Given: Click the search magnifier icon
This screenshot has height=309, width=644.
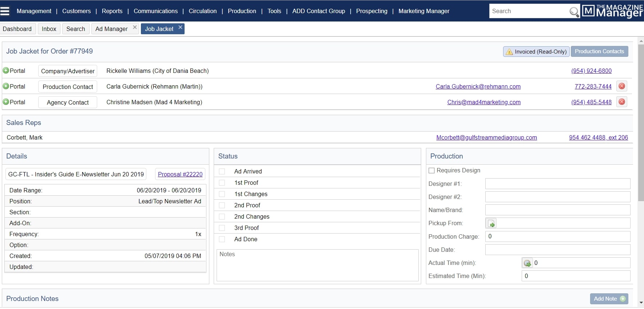Looking at the screenshot, I should click(x=574, y=12).
